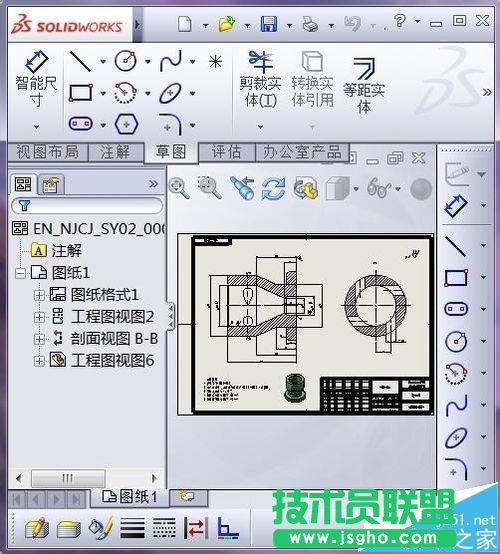Image resolution: width=500 pixels, height=554 pixels.
Task: Select the Sketch Fillet tool in ribbon
Action: (171, 124)
